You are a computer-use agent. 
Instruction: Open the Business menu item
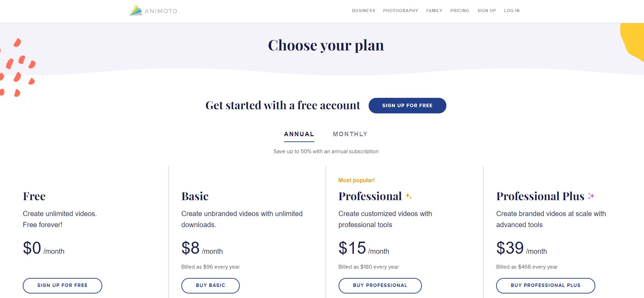tap(363, 11)
